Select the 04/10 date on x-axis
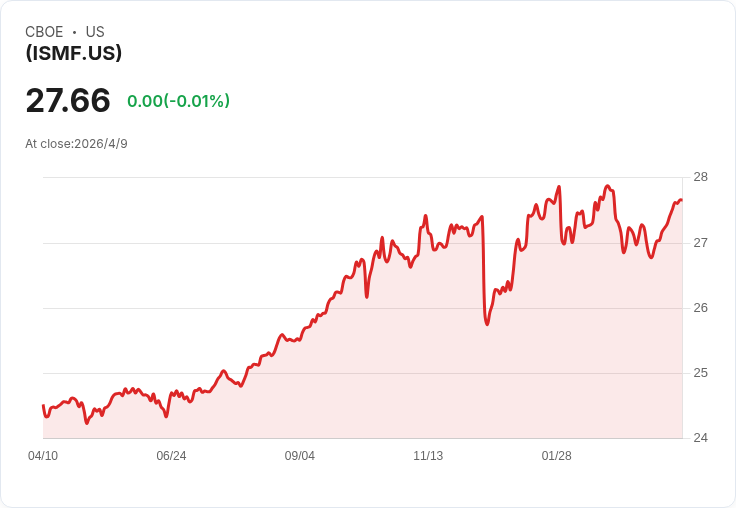The width and height of the screenshot is (736, 508). [43, 456]
